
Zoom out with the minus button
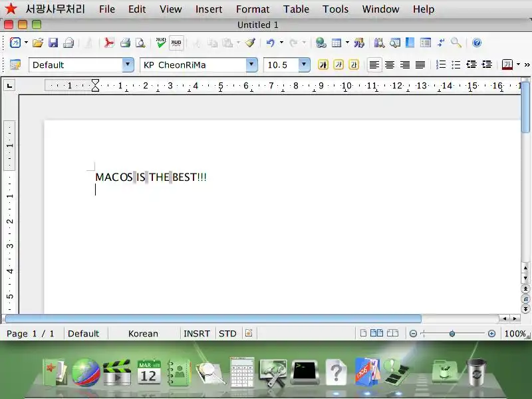tap(413, 334)
